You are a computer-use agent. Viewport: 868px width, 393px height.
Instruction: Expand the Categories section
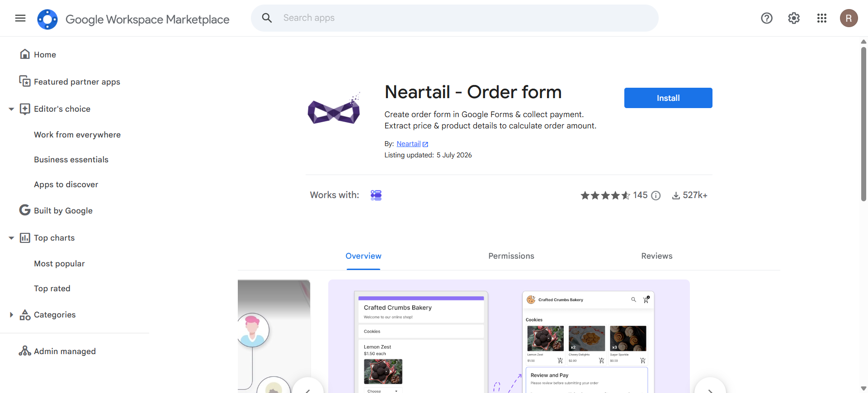point(11,315)
